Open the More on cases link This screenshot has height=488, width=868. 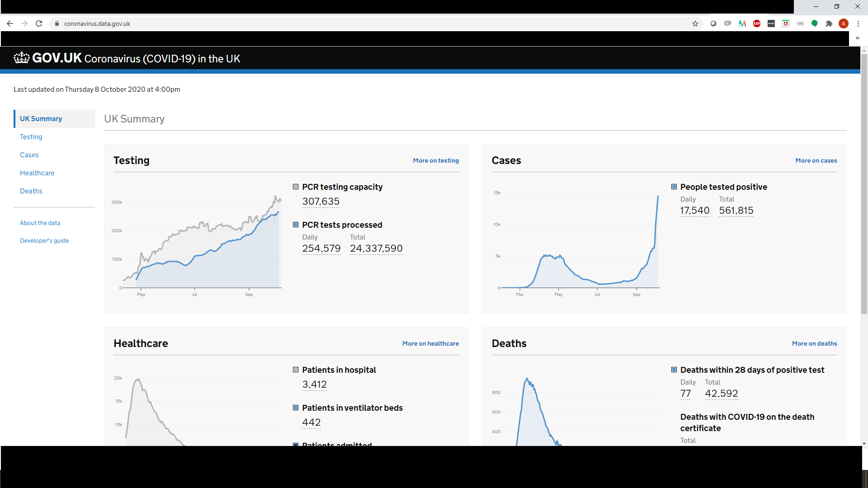(x=816, y=160)
